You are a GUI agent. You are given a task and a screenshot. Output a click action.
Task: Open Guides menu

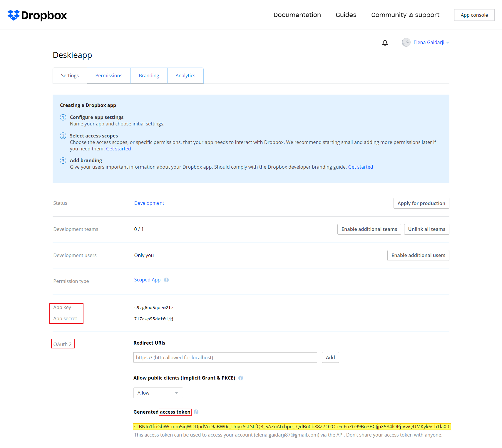[x=346, y=15]
